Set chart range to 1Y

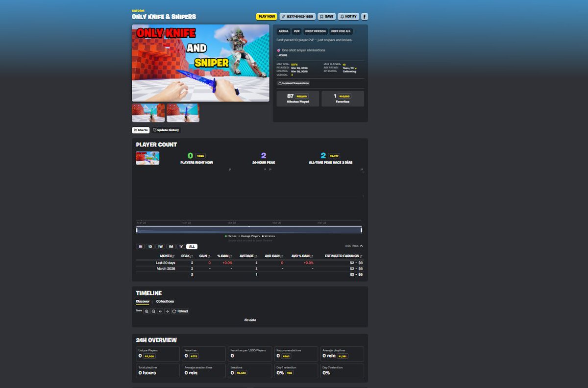click(181, 246)
